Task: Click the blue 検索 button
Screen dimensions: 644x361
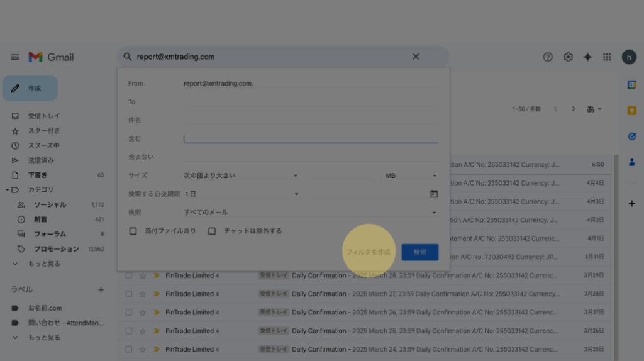Action: pos(419,252)
